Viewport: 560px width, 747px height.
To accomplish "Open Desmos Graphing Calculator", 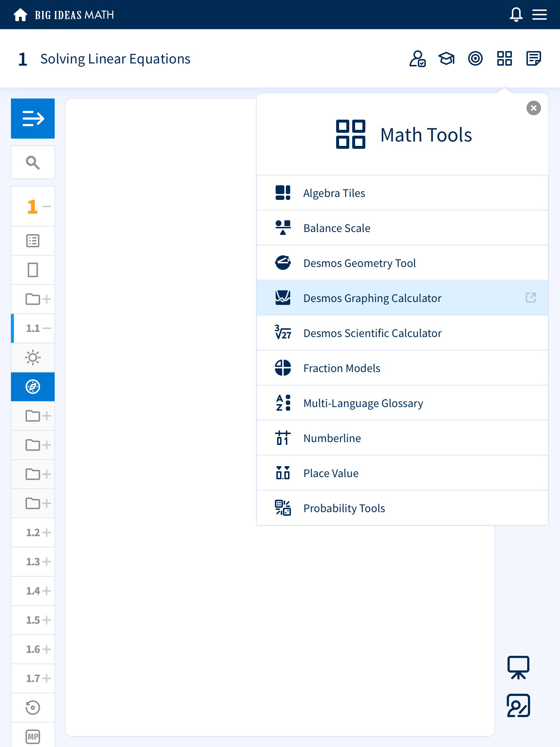I will [x=402, y=298].
